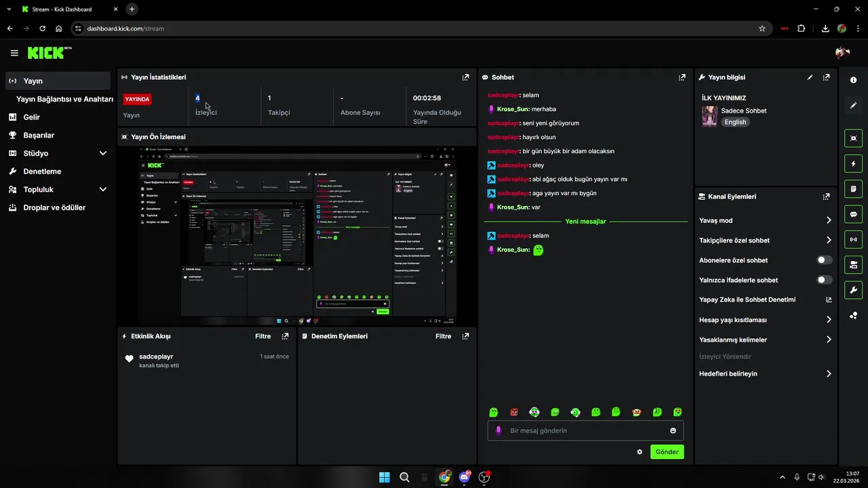The height and width of the screenshot is (488, 868).
Task: Click the three-dots icon at the sidebar bottom
Action: coord(853,315)
